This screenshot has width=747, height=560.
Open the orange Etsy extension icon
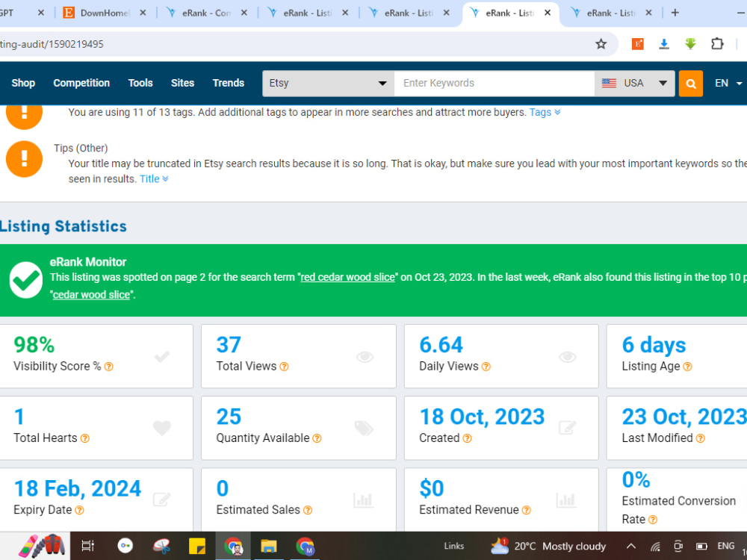pos(637,44)
